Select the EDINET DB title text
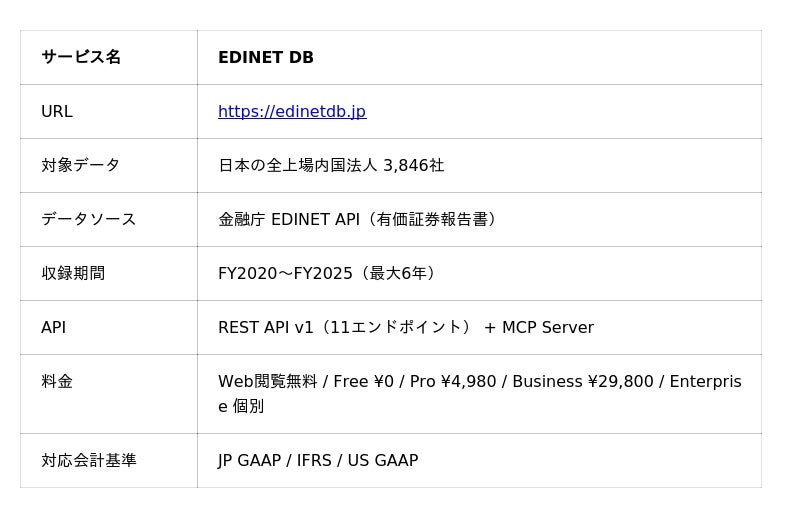Viewport: 800px width, 518px height. click(266, 58)
